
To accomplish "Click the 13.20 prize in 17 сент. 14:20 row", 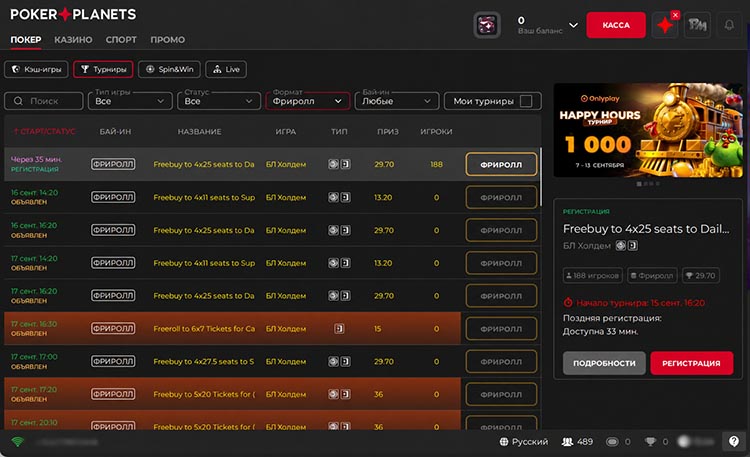I will coord(383,263).
